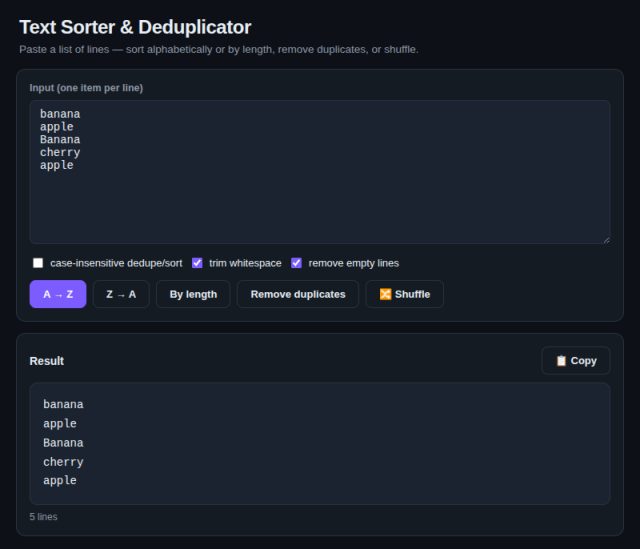Disable the remove empty lines checkbox
640x549 pixels.
coord(296,263)
